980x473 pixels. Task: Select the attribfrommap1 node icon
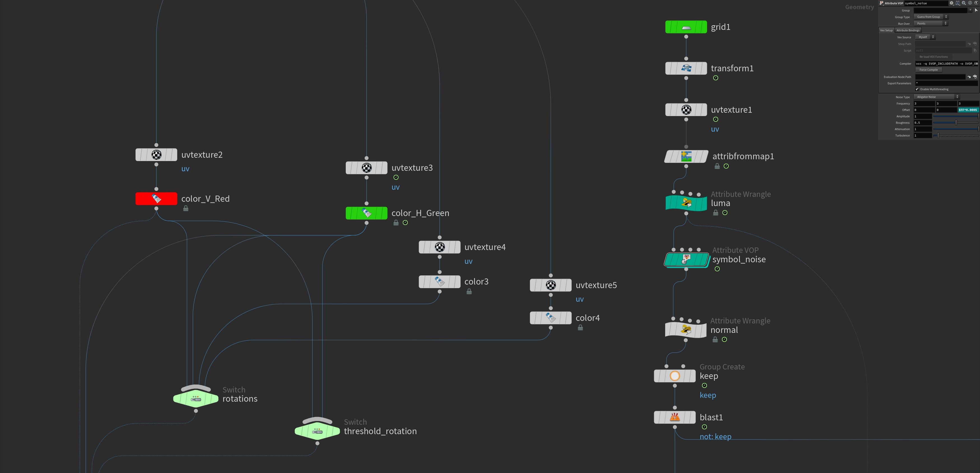coord(686,156)
